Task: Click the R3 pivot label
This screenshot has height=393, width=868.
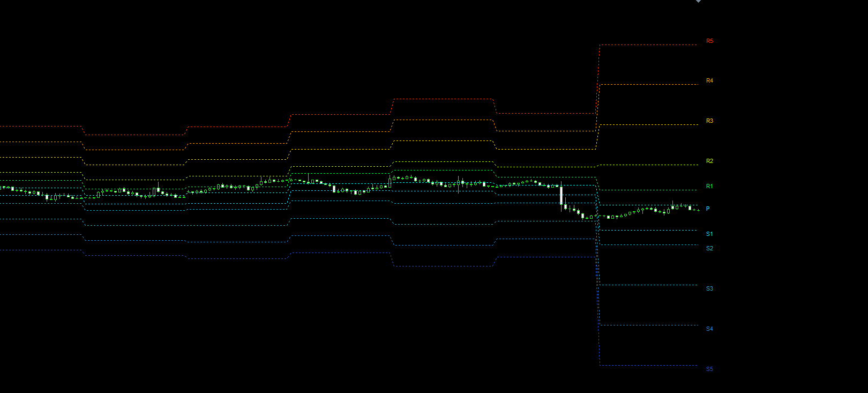Action: click(709, 121)
